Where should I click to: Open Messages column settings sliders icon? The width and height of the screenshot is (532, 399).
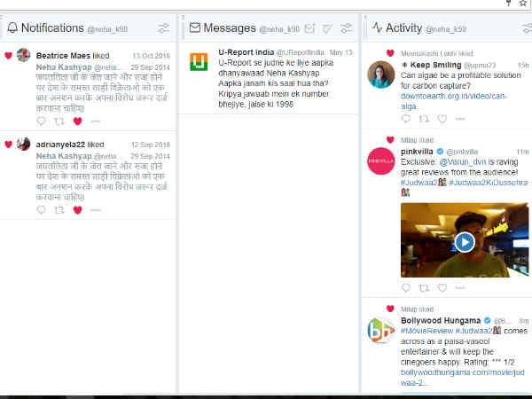click(346, 28)
